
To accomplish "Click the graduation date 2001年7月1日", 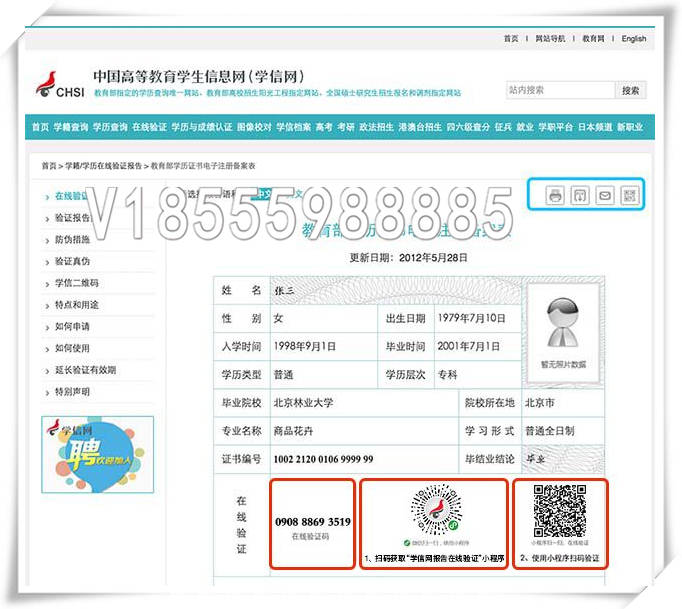I will (468, 346).
